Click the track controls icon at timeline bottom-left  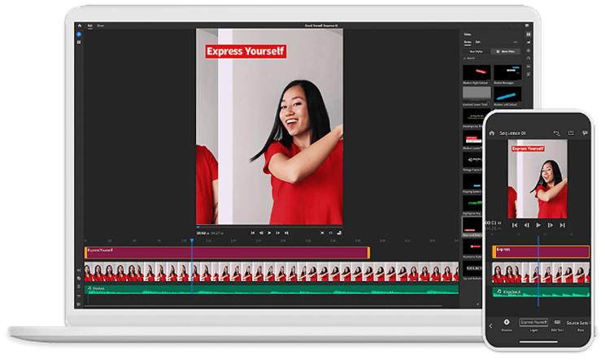point(79,304)
